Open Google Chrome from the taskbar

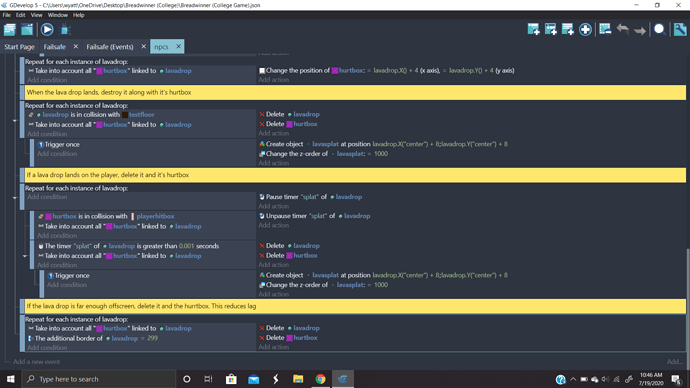coord(320,379)
